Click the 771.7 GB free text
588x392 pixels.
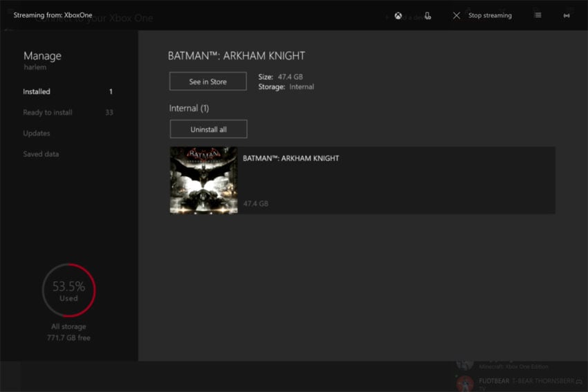click(x=68, y=337)
